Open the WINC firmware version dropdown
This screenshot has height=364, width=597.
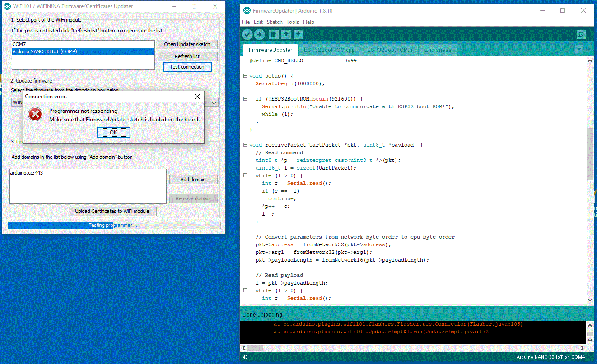pyautogui.click(x=214, y=102)
